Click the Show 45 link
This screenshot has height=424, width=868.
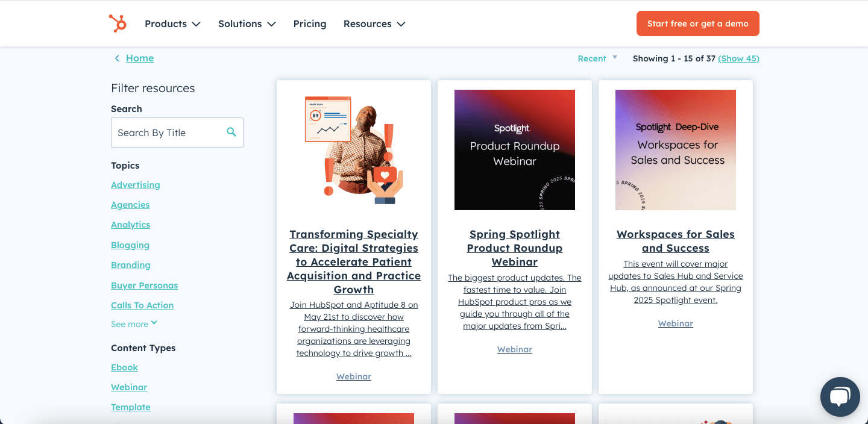coord(739,58)
